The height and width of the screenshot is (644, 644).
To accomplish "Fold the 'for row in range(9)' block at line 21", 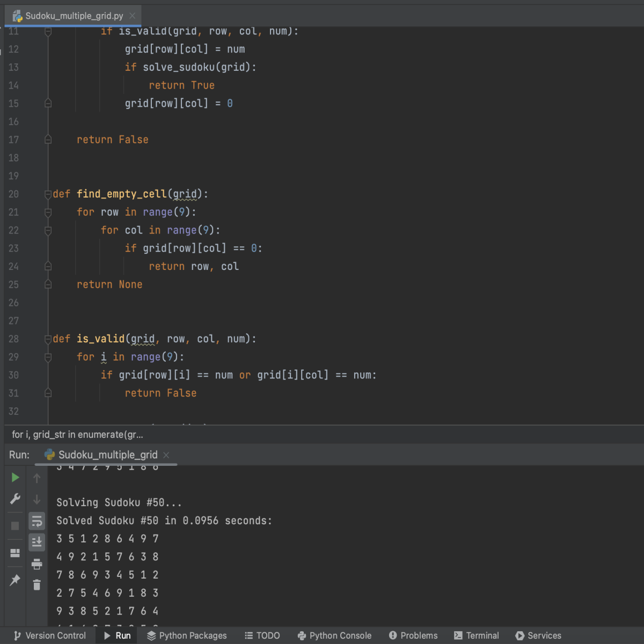I will (x=48, y=213).
